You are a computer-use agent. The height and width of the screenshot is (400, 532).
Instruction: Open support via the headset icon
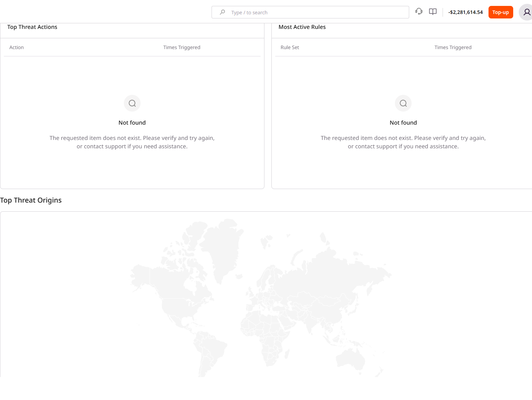click(x=419, y=12)
